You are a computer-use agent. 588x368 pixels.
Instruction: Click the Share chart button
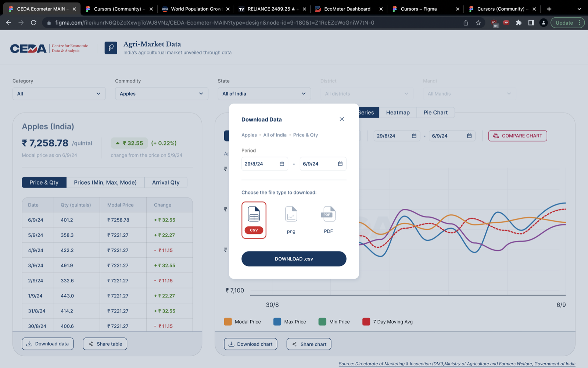coord(309,344)
